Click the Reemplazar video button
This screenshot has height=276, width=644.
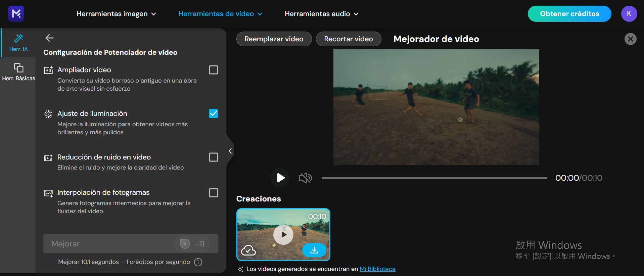[x=274, y=39]
